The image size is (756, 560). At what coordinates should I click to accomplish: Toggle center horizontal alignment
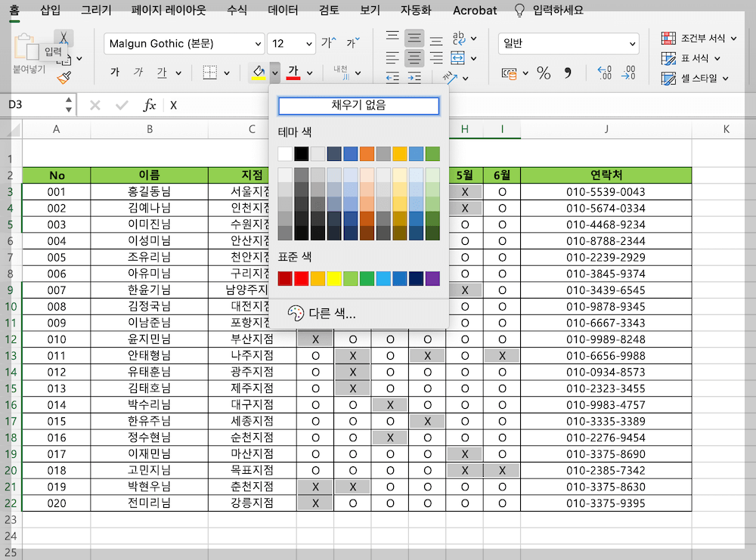point(414,58)
